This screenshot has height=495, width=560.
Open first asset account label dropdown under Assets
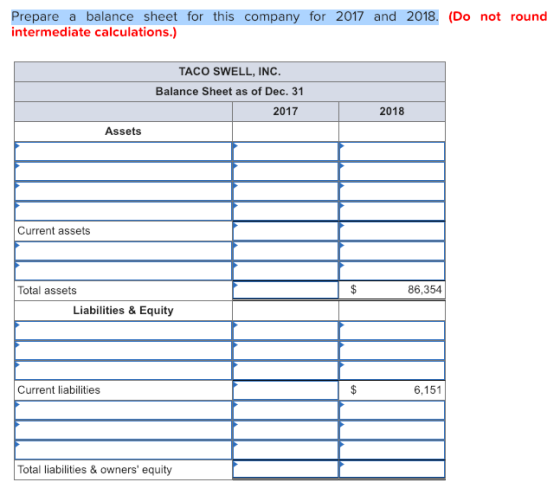click(x=123, y=151)
